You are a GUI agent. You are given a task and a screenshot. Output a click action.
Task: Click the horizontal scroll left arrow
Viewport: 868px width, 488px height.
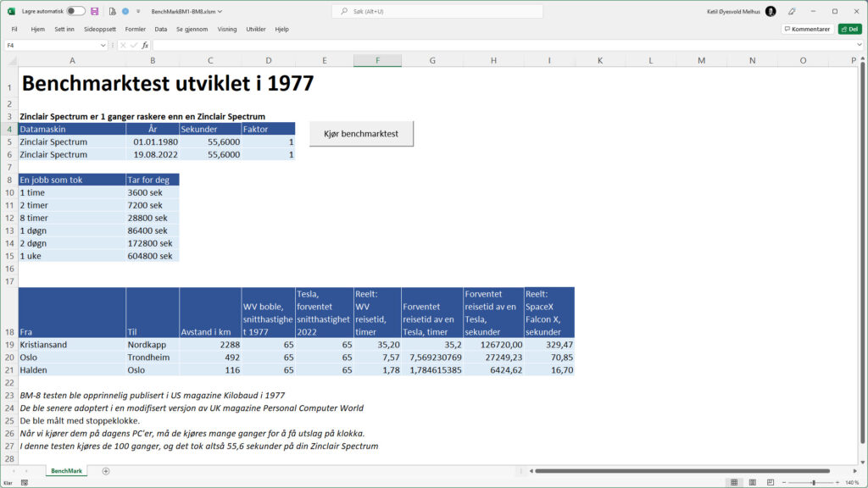[531, 471]
